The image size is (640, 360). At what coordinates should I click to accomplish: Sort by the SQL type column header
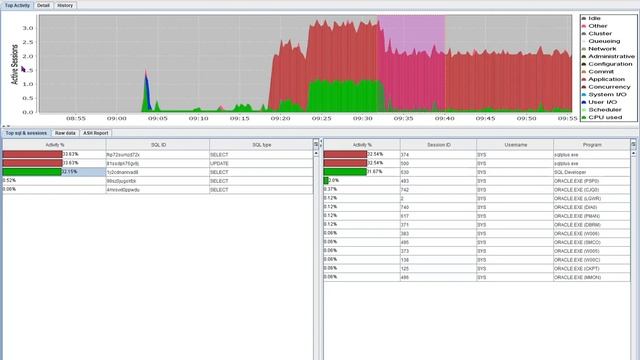[261, 145]
